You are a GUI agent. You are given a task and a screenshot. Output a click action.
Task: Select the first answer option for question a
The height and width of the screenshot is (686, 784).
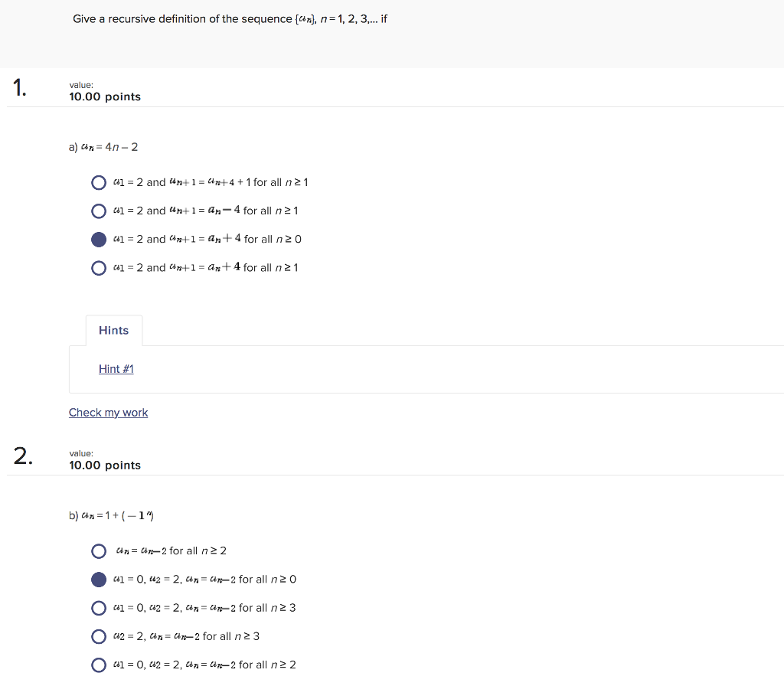pos(99,182)
